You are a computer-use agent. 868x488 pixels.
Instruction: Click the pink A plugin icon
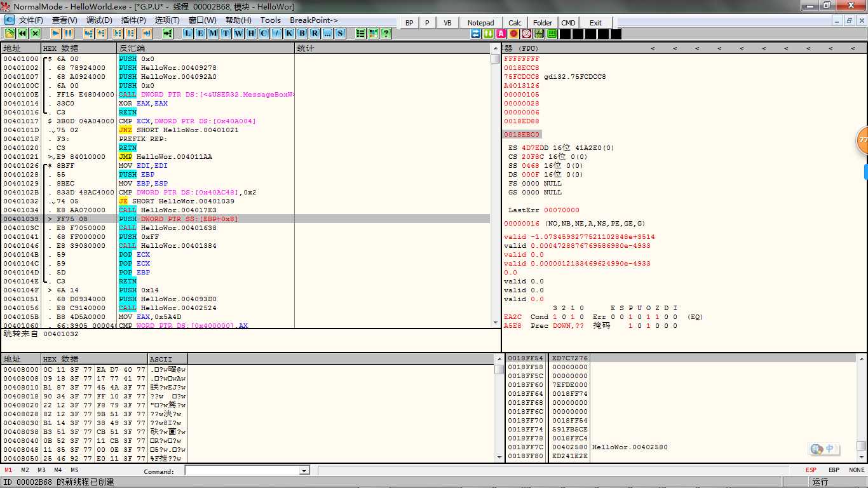501,34
